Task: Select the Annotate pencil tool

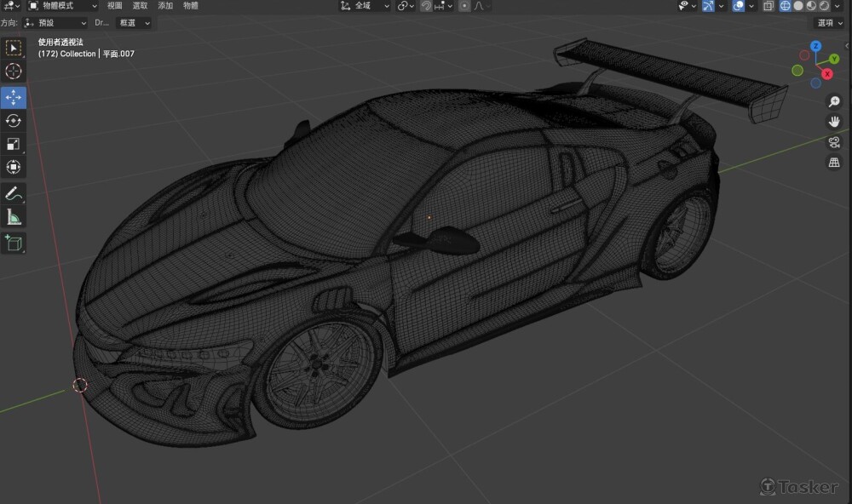Action: point(14,193)
